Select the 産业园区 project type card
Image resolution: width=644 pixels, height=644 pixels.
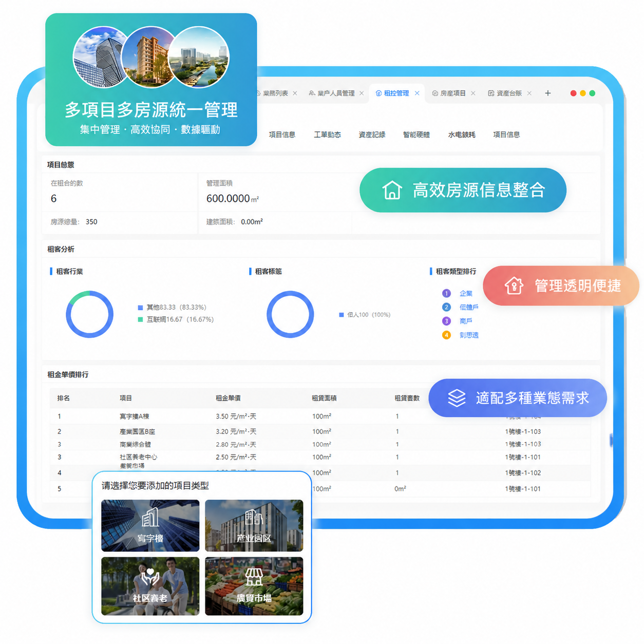pyautogui.click(x=254, y=526)
